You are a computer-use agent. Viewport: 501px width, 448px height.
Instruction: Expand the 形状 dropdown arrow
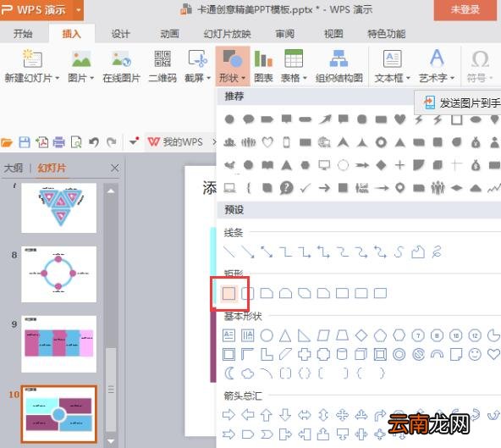244,78
